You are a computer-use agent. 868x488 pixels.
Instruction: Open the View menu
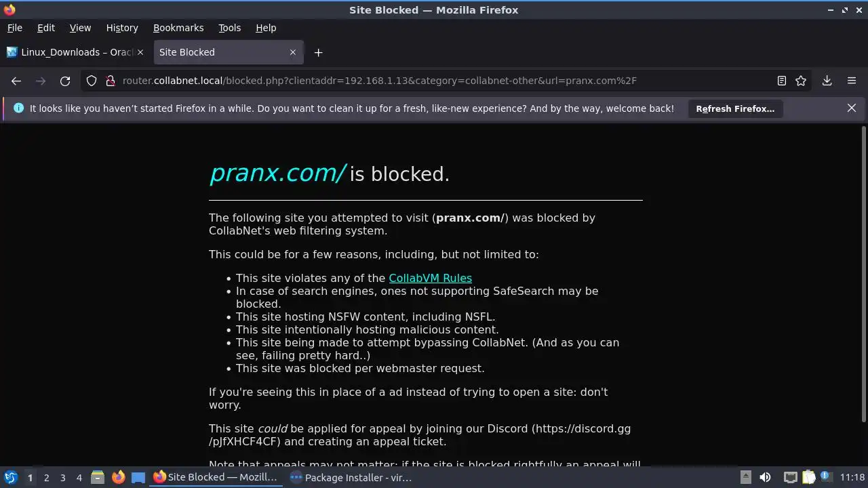coord(80,28)
